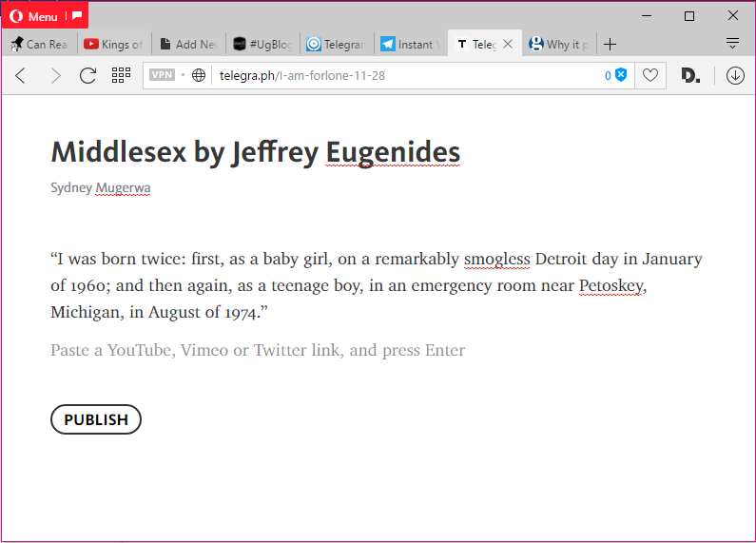Viewport: 756px width, 543px height.
Task: Switch to the 'Kings of' YouTube tab
Action: pyautogui.click(x=115, y=45)
